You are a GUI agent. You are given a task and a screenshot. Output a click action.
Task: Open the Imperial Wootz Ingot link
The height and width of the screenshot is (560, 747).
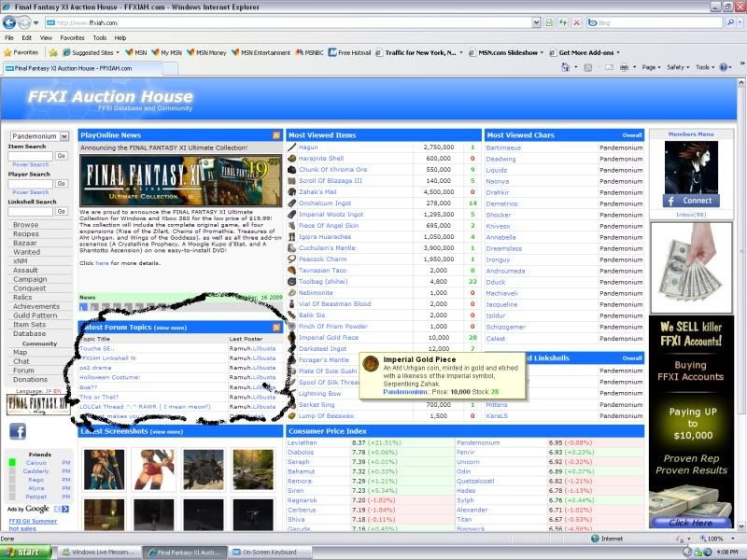[331, 214]
